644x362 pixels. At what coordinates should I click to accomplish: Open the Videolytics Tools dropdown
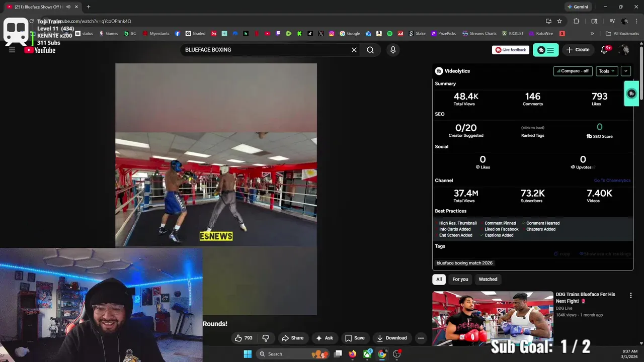click(x=607, y=71)
